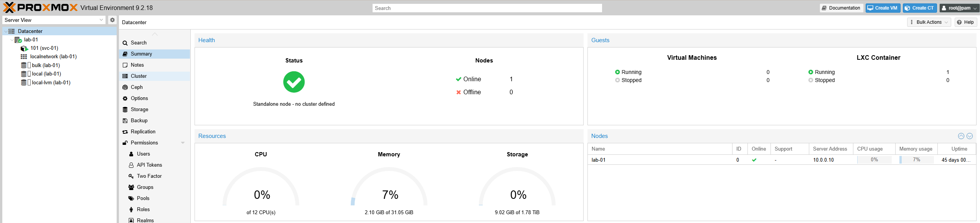Click the container 101 (svc-01) icon
This screenshot has width=980, height=223.
[x=24, y=48]
